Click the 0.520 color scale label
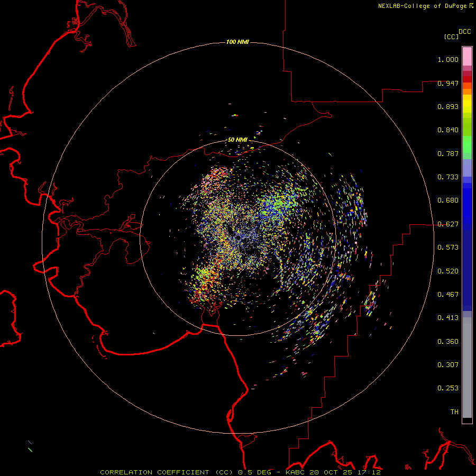The image size is (476, 476). [448, 271]
